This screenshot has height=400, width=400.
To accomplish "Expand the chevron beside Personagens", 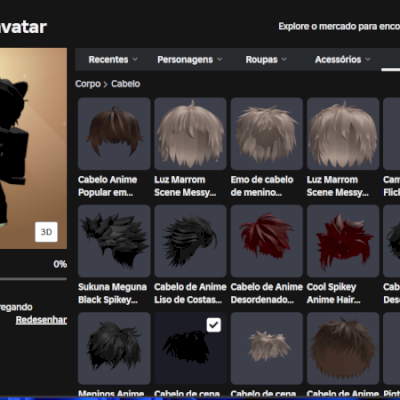I will coord(220,59).
